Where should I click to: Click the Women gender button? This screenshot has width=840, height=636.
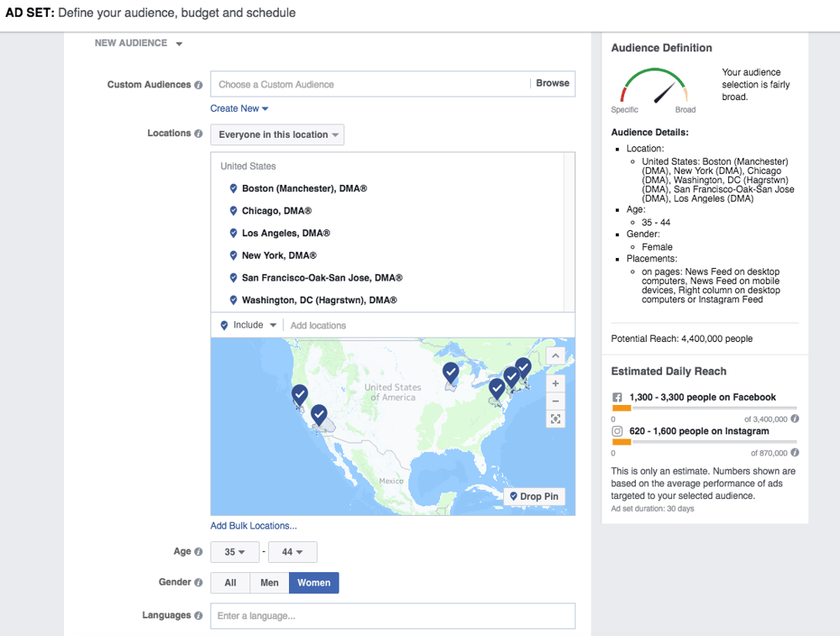(313, 582)
